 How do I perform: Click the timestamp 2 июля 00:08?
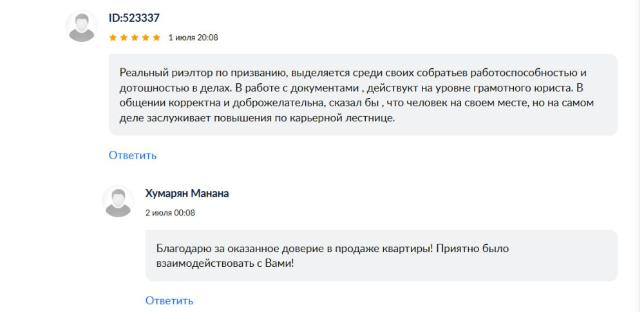tap(170, 213)
